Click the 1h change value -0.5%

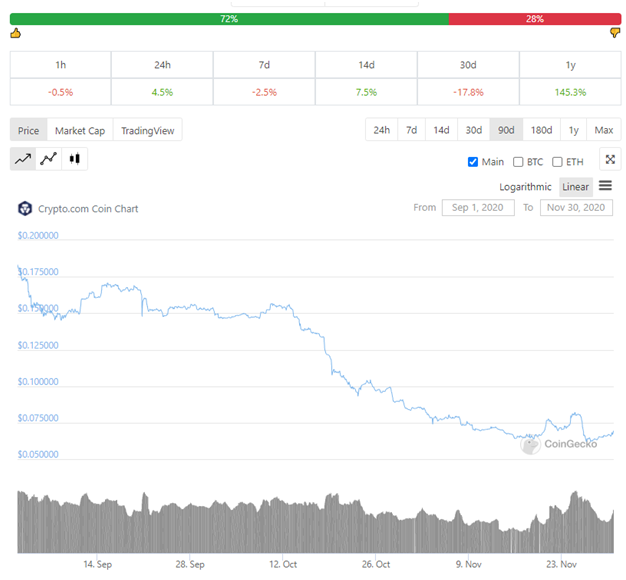[60, 92]
